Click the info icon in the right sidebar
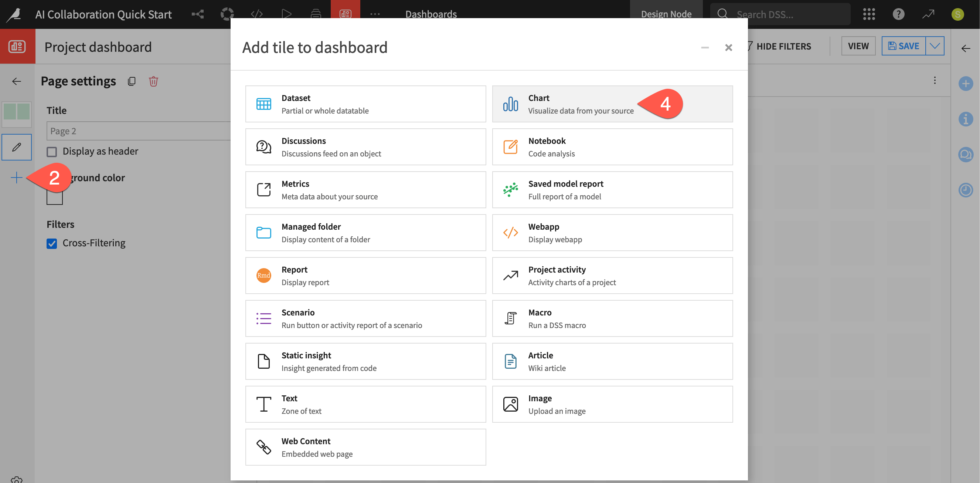980x483 pixels. [966, 119]
